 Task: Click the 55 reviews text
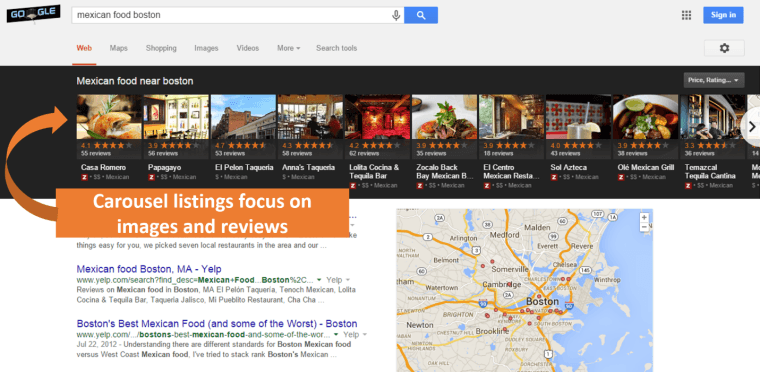point(95,153)
